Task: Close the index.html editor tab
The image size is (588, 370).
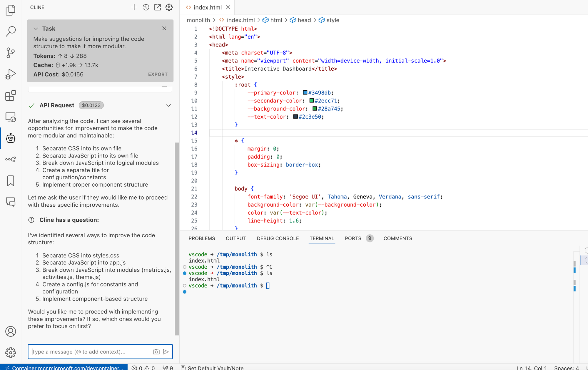Action: pos(228,7)
